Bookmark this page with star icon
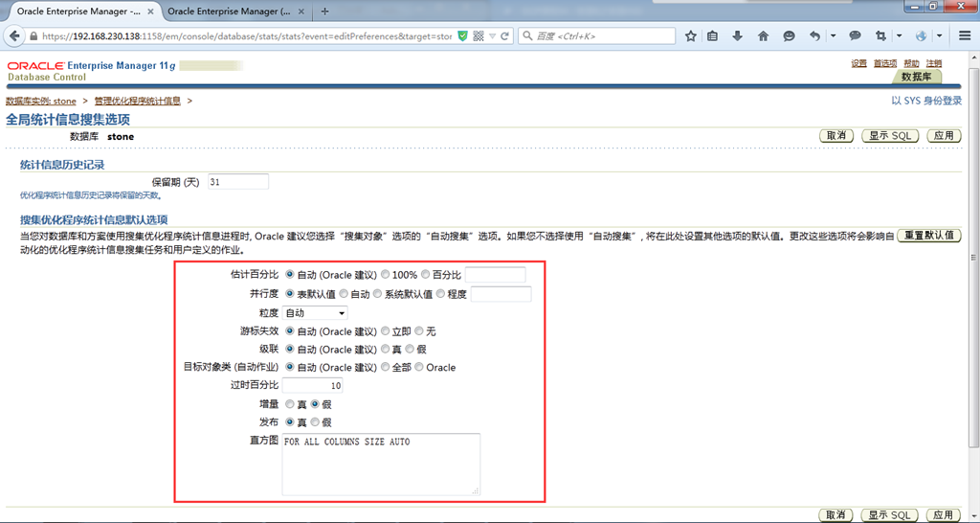The height and width of the screenshot is (523, 980). click(x=690, y=36)
